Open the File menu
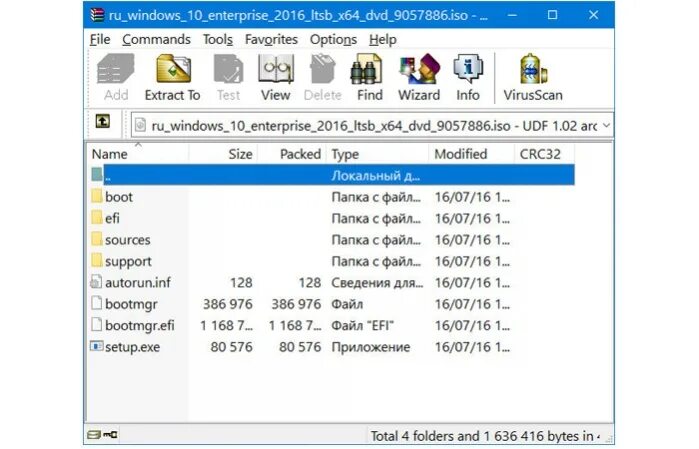The height and width of the screenshot is (449, 699). (x=100, y=40)
